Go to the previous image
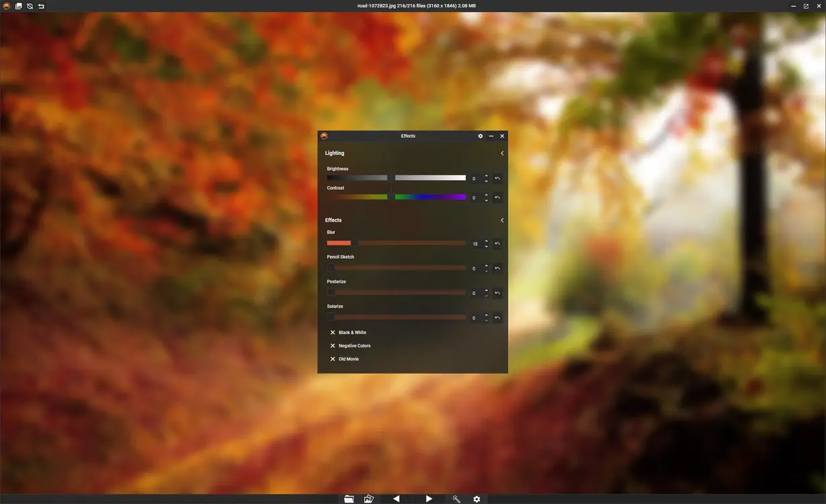The width and height of the screenshot is (826, 504). click(396, 499)
